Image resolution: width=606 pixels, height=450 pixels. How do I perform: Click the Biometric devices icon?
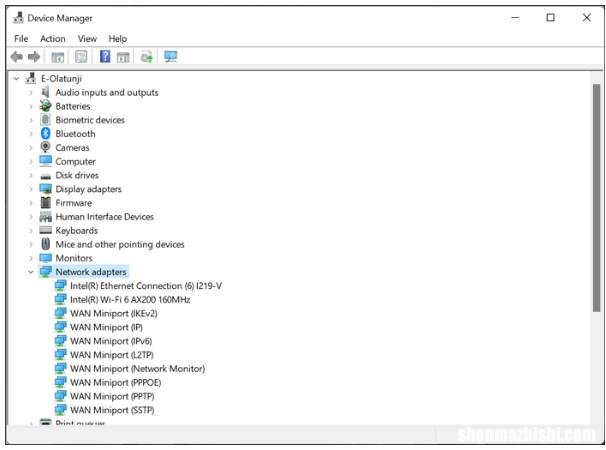click(x=46, y=120)
